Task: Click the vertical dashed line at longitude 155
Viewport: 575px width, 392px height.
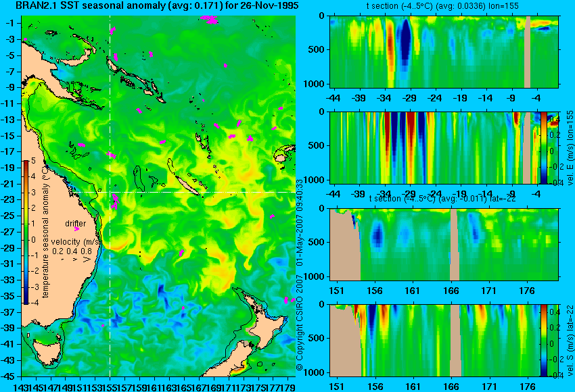Action: pos(110,196)
